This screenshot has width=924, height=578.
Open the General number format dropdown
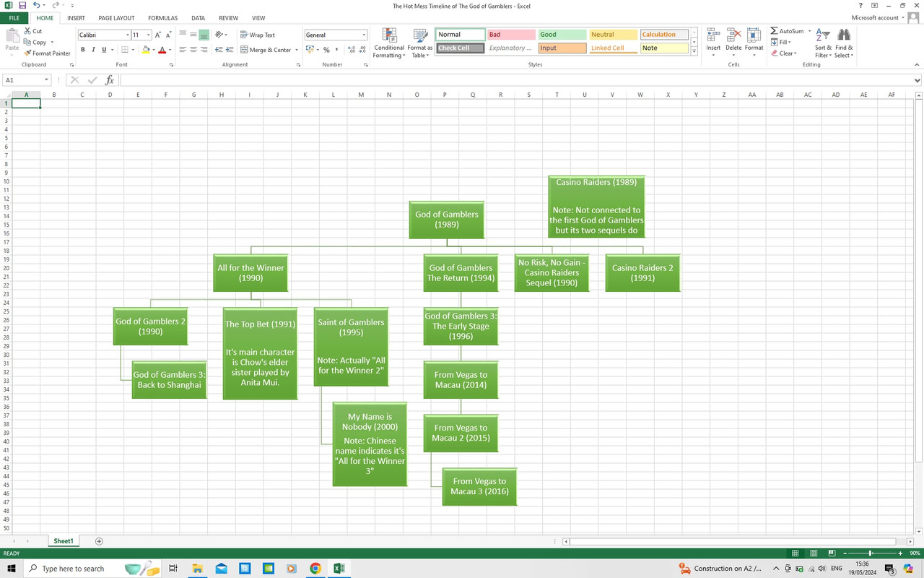[364, 35]
